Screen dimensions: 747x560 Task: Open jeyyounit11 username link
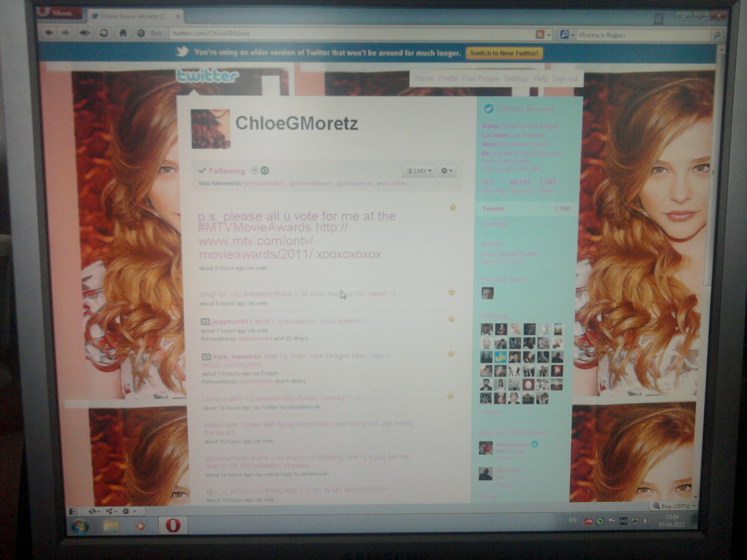click(x=232, y=321)
